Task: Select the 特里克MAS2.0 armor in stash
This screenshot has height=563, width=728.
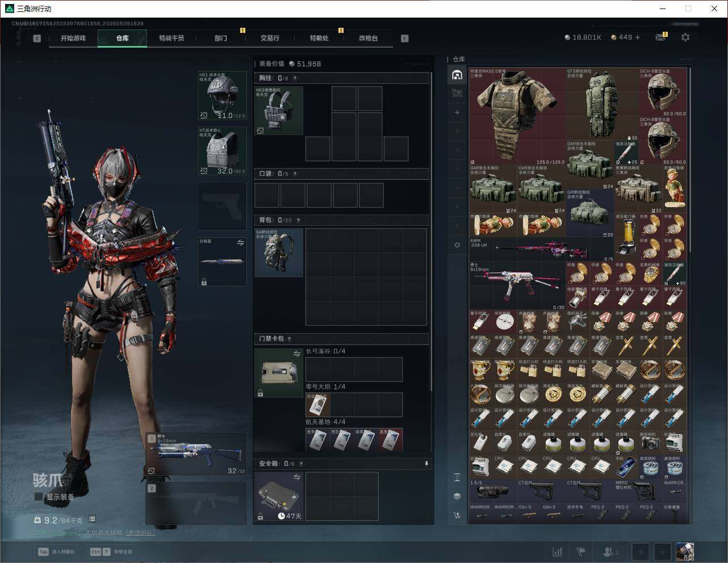Action: 517,116
